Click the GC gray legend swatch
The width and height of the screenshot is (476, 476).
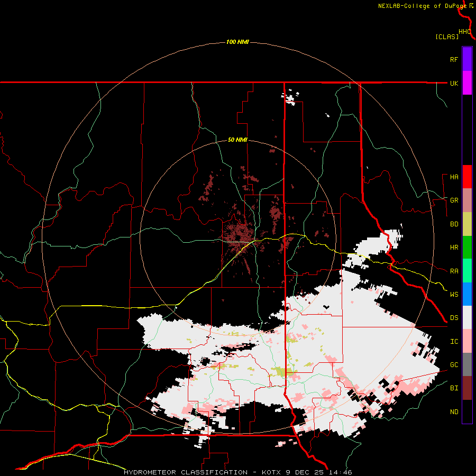coord(467,364)
